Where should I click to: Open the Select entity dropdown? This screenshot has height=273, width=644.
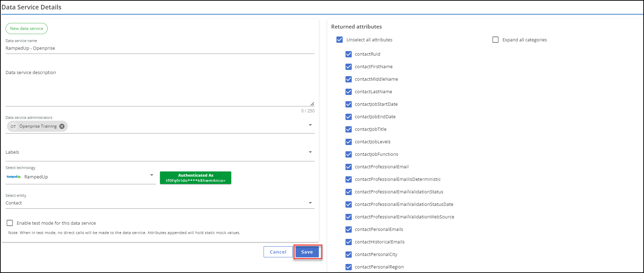310,203
